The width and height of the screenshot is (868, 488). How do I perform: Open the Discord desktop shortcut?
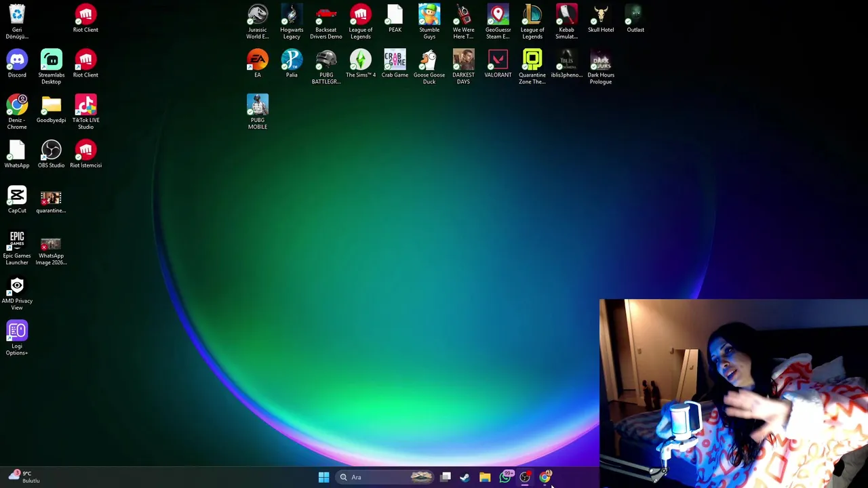(17, 64)
